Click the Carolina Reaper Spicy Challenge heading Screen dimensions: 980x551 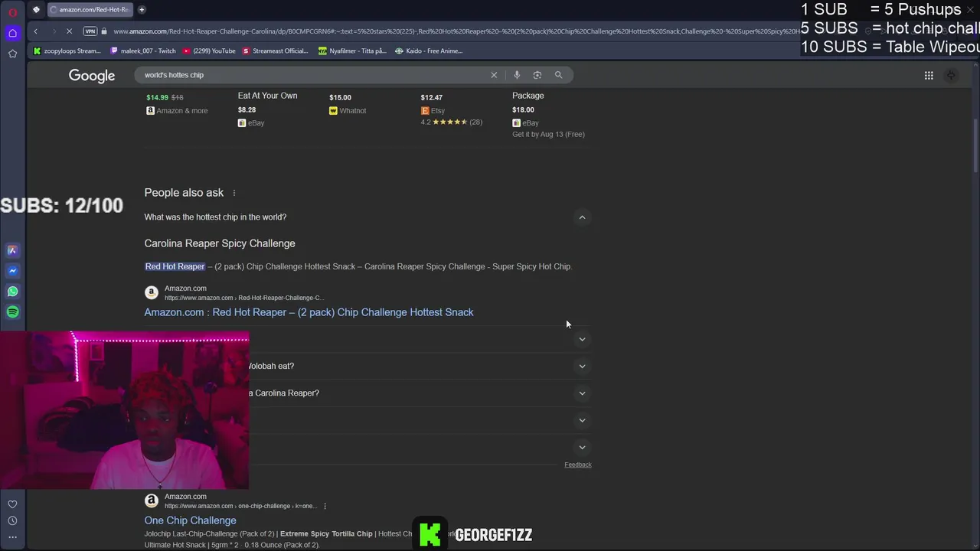click(x=220, y=243)
